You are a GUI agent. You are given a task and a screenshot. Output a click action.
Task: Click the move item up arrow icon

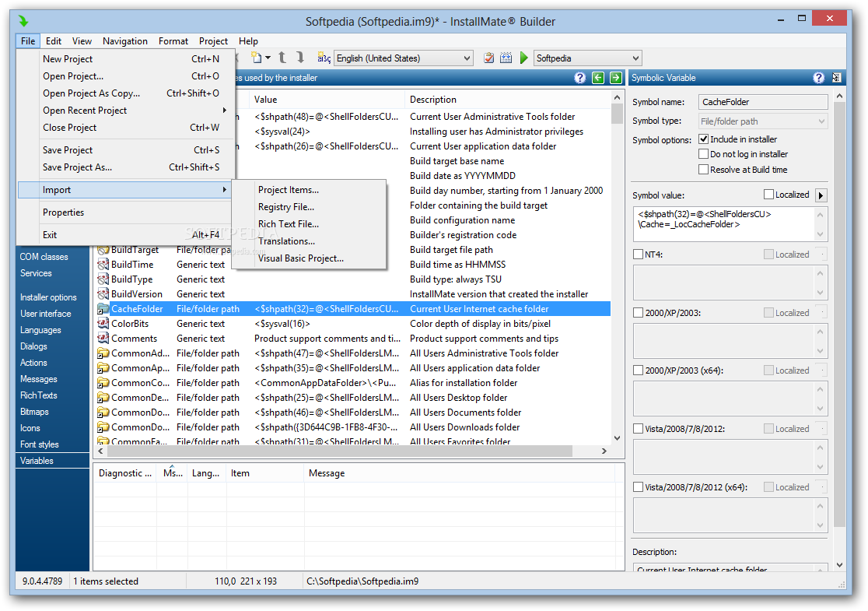(282, 58)
